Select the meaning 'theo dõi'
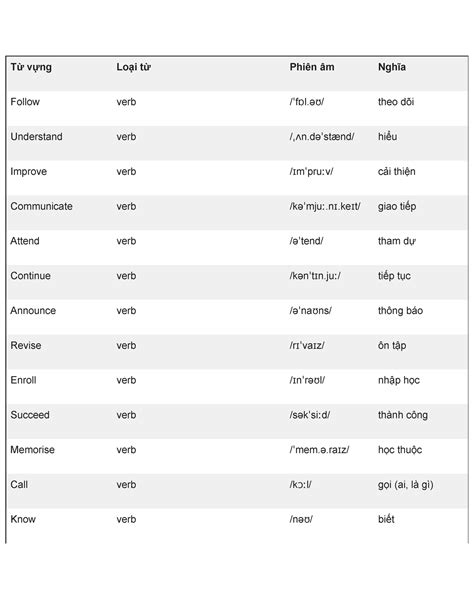This screenshot has width=474, height=613. tap(396, 102)
